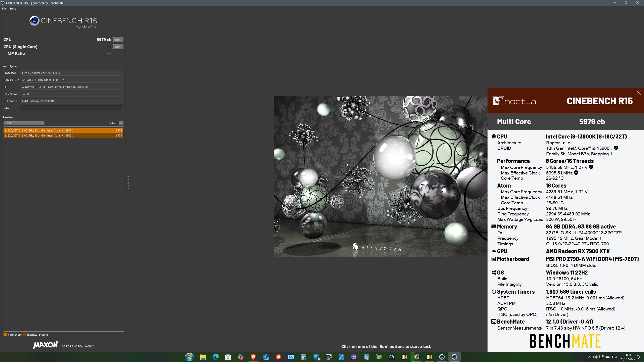
Task: Click the panel splitter handle beside left panel
Action: point(128,181)
